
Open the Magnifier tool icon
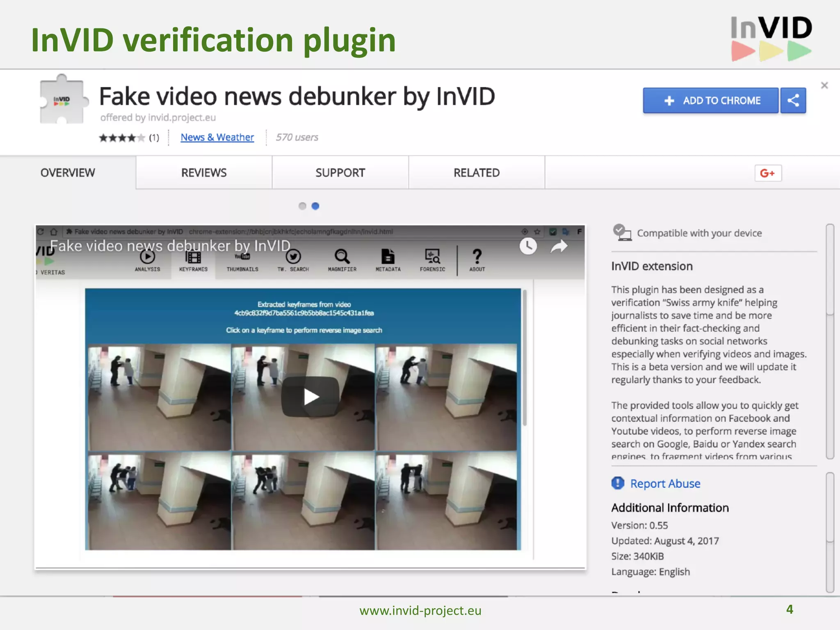(x=342, y=260)
